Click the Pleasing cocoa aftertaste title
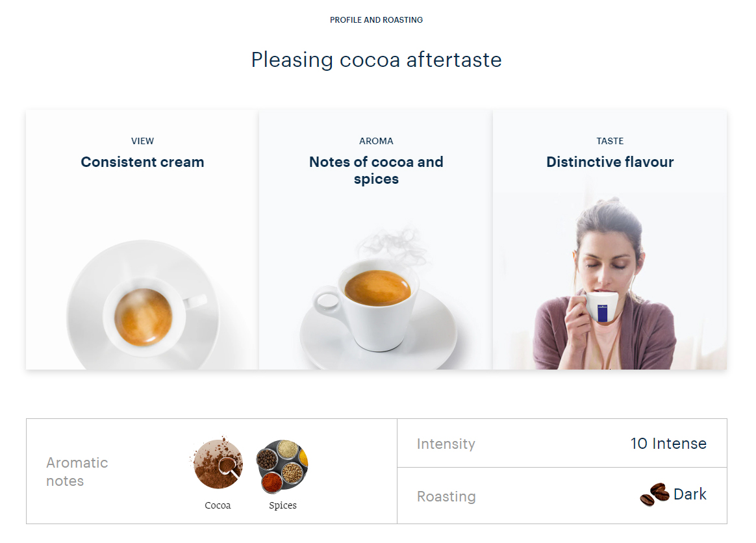Screen dimensions: 756x543 pos(377,60)
